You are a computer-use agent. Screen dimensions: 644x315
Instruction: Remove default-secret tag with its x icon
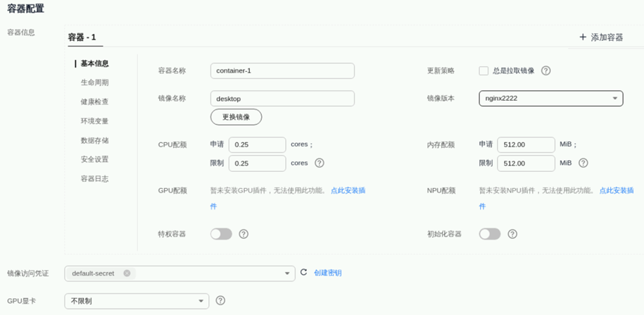click(x=127, y=273)
